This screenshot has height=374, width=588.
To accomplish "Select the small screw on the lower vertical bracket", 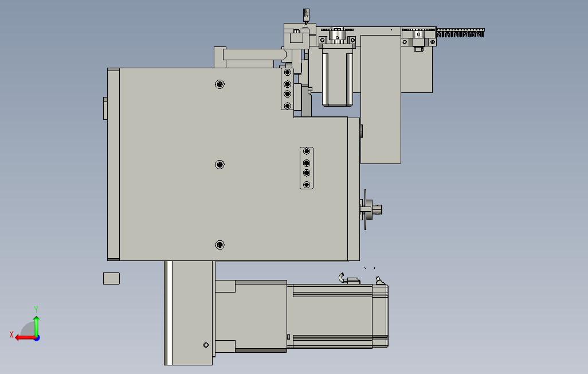I will pos(206,345).
